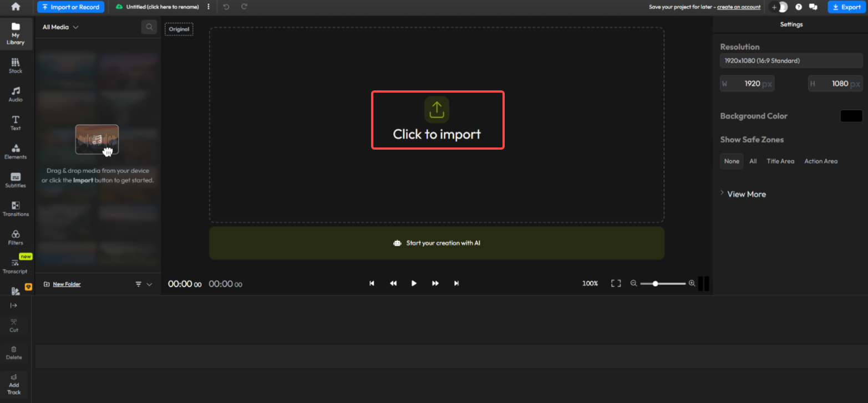868x403 pixels.
Task: Show All safe zones
Action: 753,161
